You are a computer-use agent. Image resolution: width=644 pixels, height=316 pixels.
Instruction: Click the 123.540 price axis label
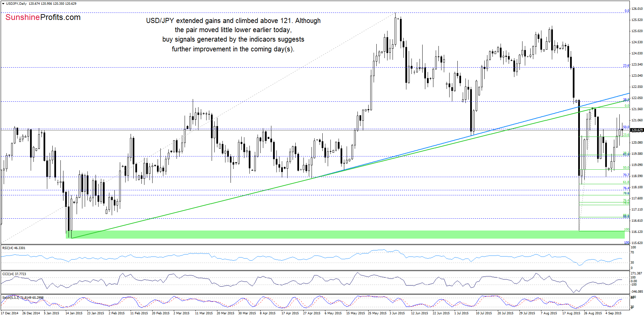click(637, 65)
